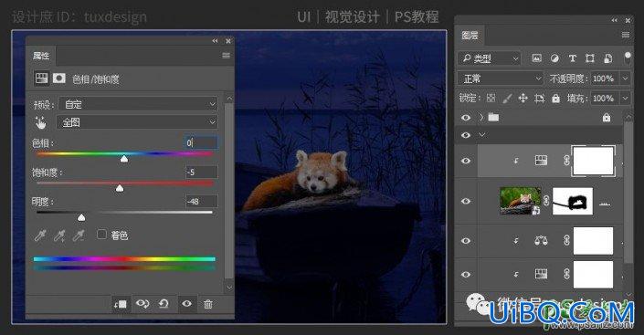Click the clip to layer icon

(121, 304)
